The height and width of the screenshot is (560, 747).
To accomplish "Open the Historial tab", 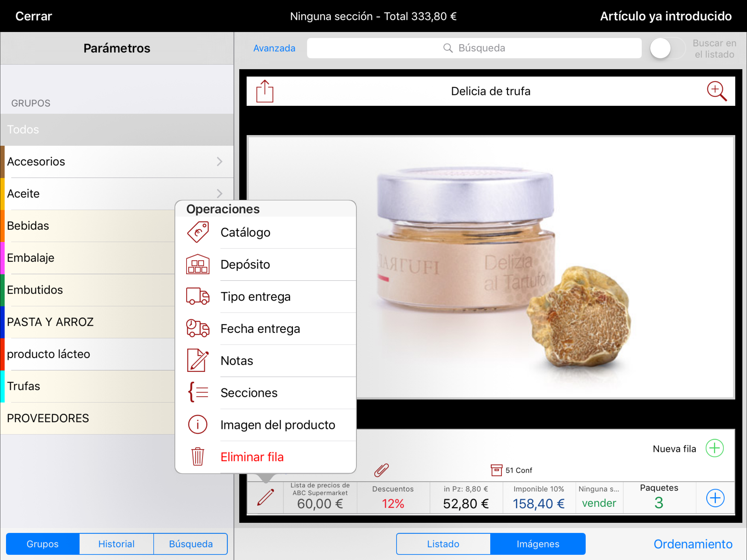I will [116, 544].
